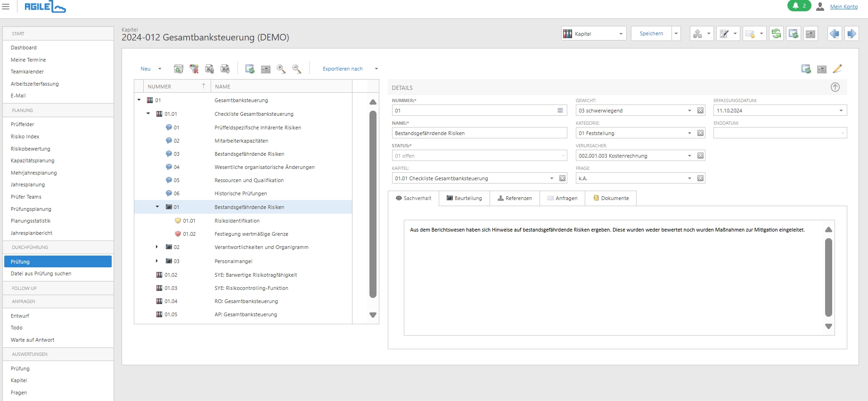Viewport: 868px width, 401px height.
Task: Open the Kategorie dropdown showing 01 Feststellung
Action: point(689,133)
